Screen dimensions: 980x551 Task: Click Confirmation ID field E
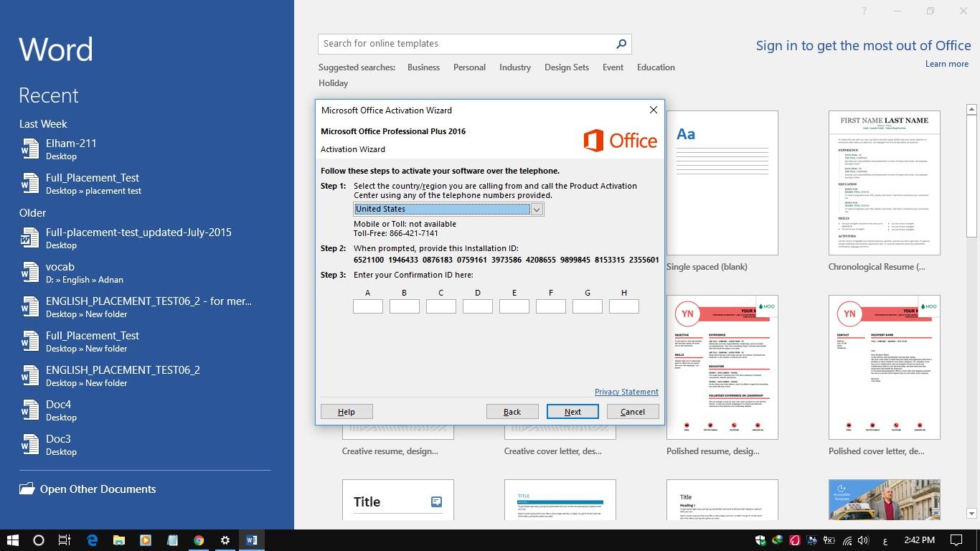pos(514,306)
